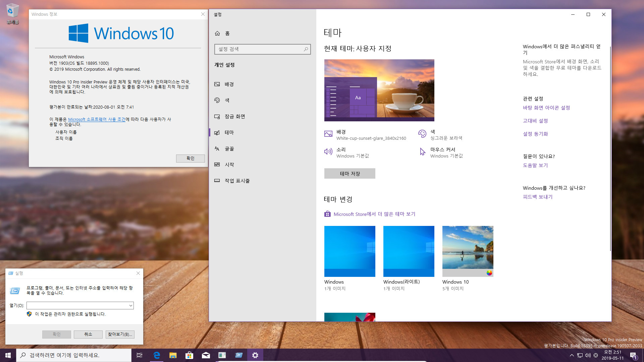Click the Browse button in Run dialog

(x=120, y=334)
